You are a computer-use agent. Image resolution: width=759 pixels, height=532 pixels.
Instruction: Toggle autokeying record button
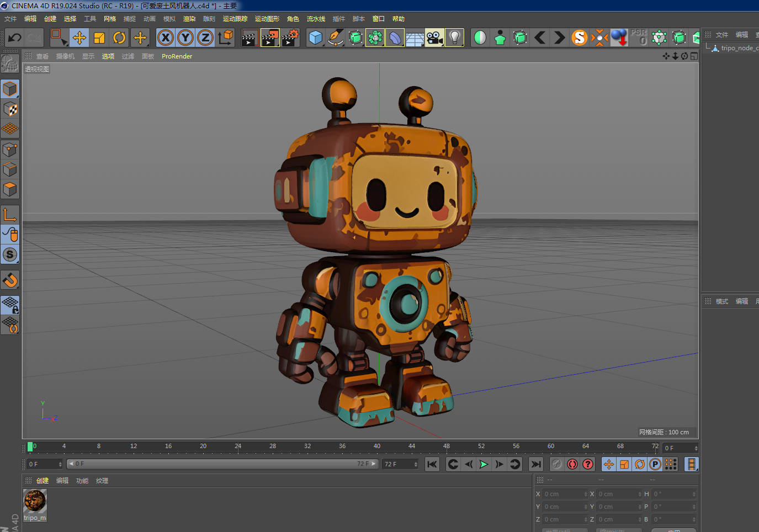(x=572, y=464)
